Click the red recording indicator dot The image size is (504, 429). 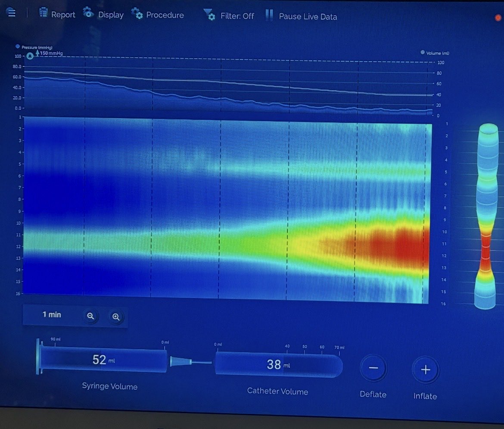click(498, 18)
